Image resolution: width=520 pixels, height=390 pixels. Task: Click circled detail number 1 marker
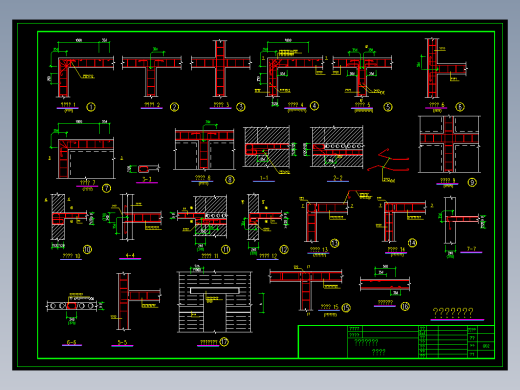[91, 107]
